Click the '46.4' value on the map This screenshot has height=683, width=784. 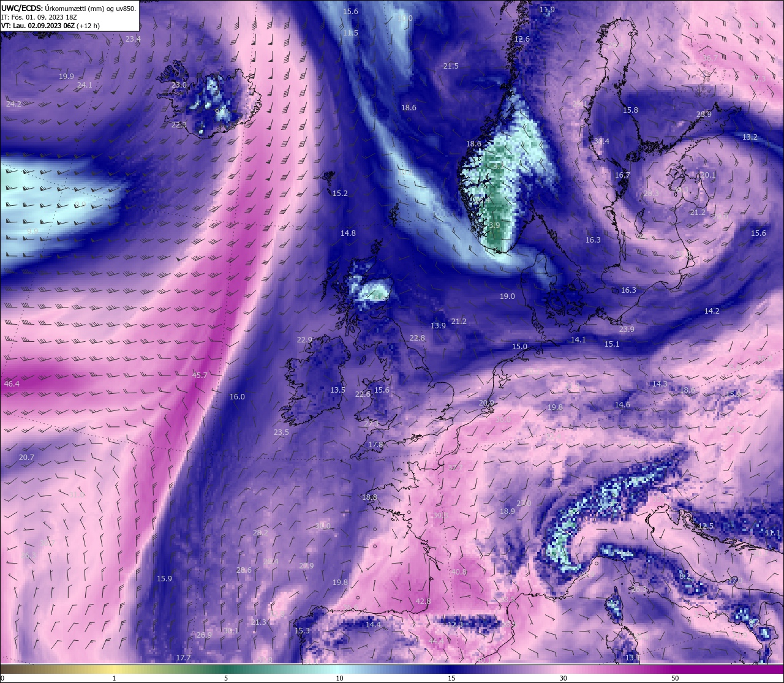[x=12, y=384]
